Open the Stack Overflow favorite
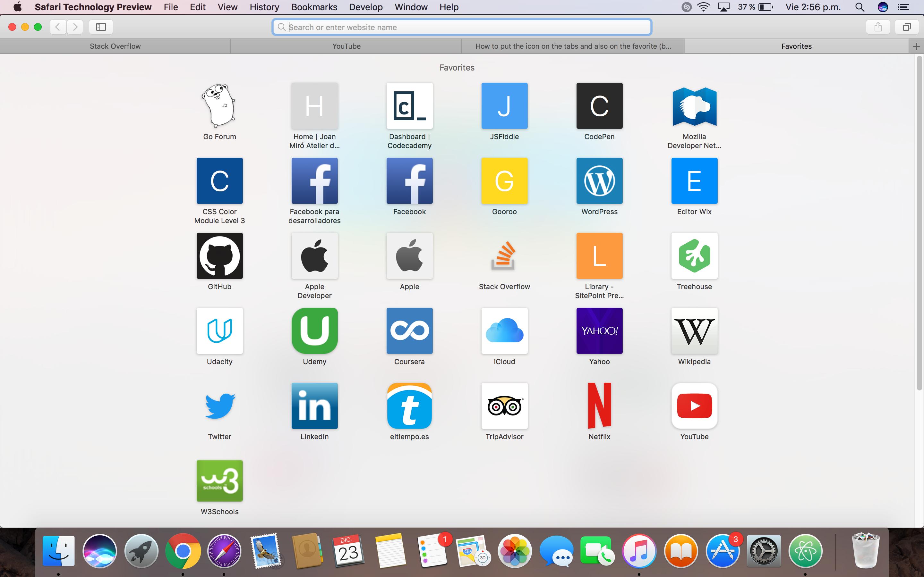This screenshot has height=577, width=924. click(x=504, y=256)
